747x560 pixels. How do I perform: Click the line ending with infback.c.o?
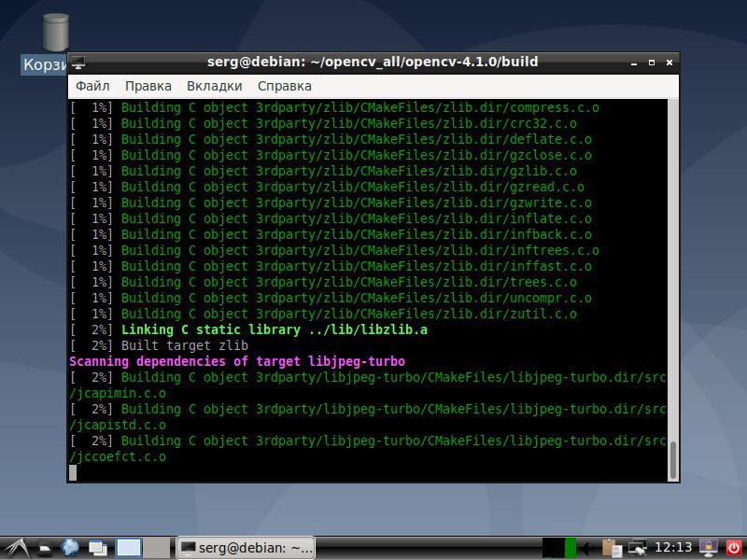[331, 234]
